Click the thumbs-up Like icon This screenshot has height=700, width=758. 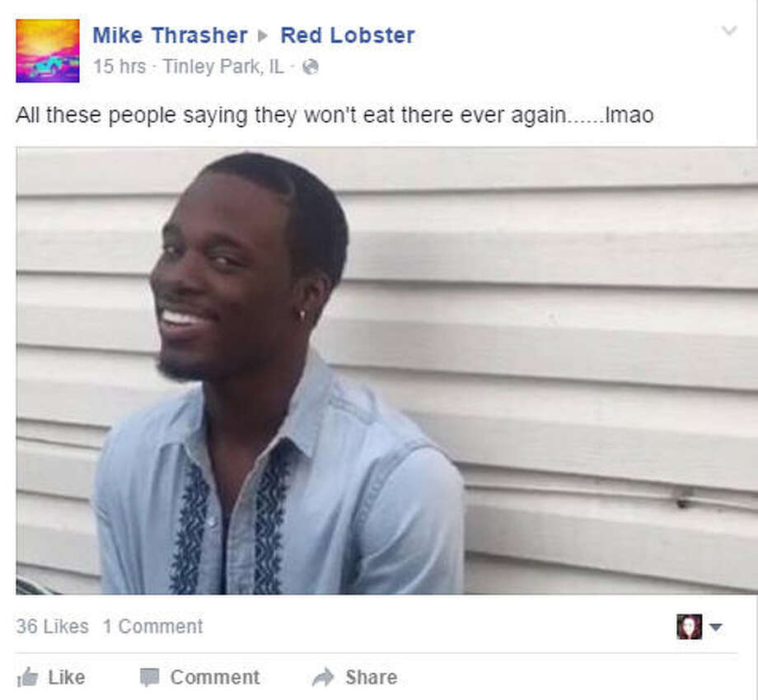[27, 677]
